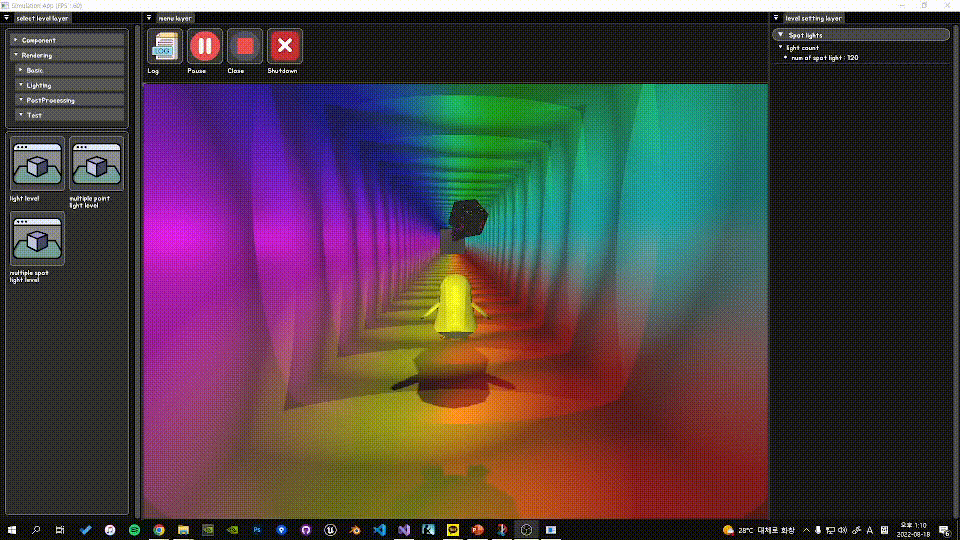The height and width of the screenshot is (540, 960).
Task: Click the yellow character in the viewport
Action: [454, 306]
